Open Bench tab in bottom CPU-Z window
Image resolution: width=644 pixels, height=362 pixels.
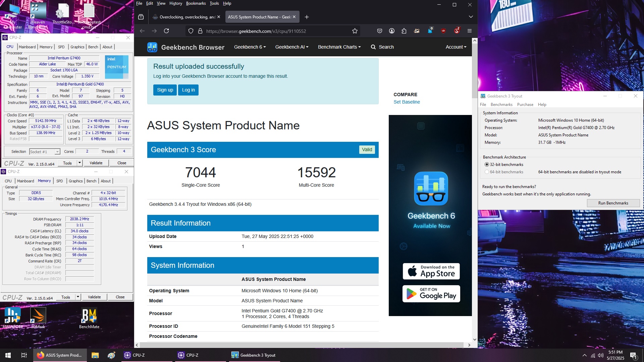(92, 181)
